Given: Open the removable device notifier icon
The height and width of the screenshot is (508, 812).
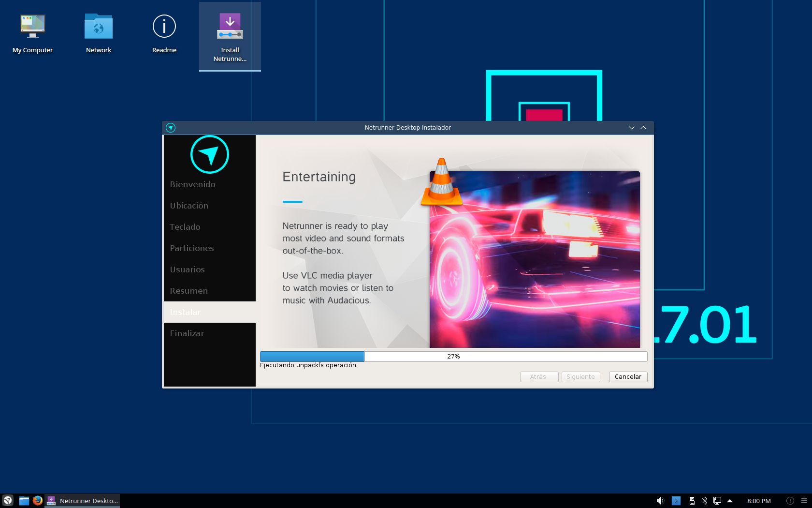Looking at the screenshot, I should [x=692, y=501].
